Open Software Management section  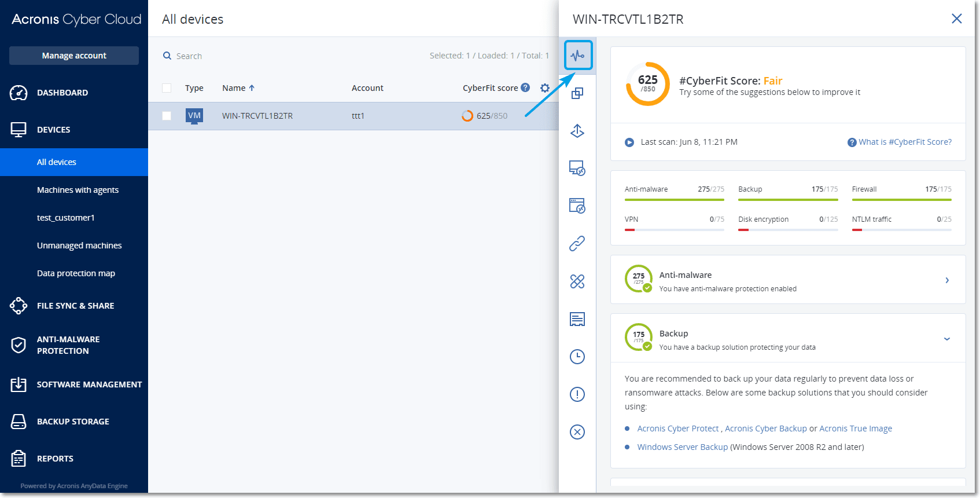pyautogui.click(x=74, y=385)
